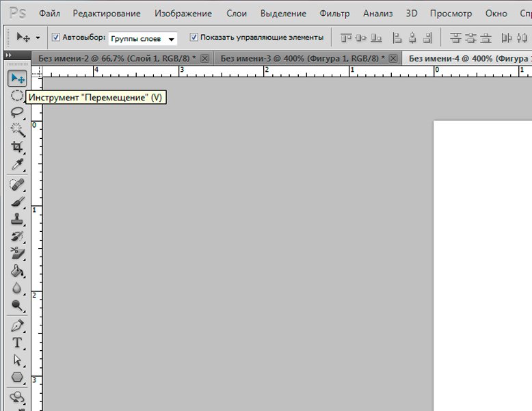The width and height of the screenshot is (532, 411).
Task: Uncheck Показать управляющие элементы checkbox
Action: click(x=194, y=38)
